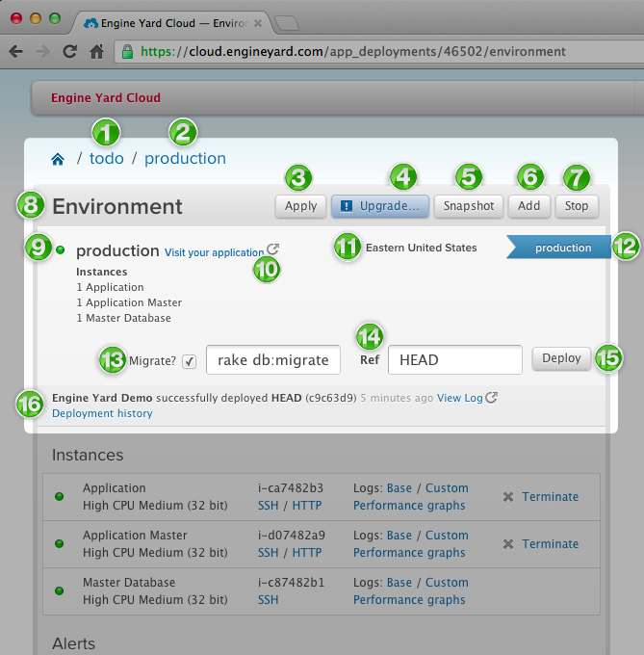Go back using browser back arrow
644x655 pixels.
tap(16, 52)
